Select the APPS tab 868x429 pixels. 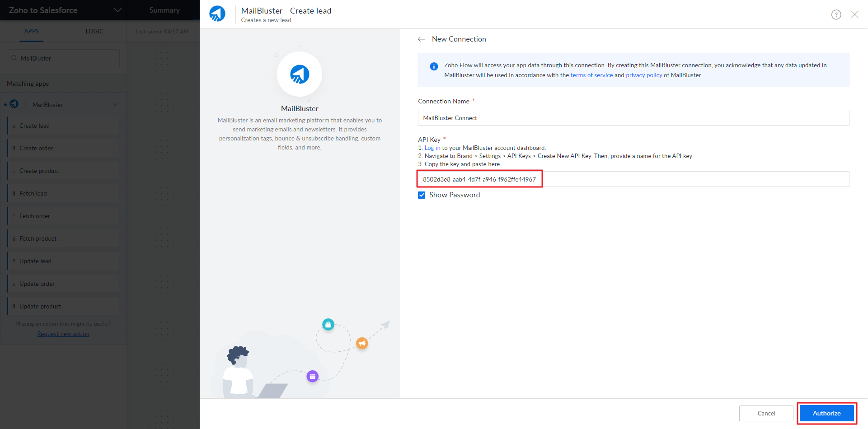(x=32, y=31)
